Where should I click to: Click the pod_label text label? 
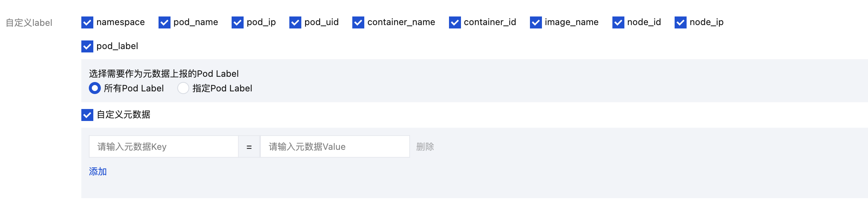pyautogui.click(x=117, y=46)
